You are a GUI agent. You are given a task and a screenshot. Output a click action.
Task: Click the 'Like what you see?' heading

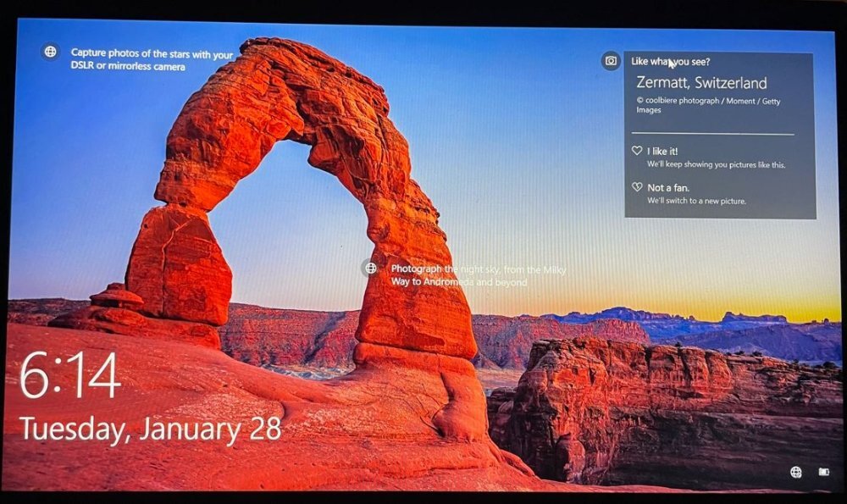(670, 62)
